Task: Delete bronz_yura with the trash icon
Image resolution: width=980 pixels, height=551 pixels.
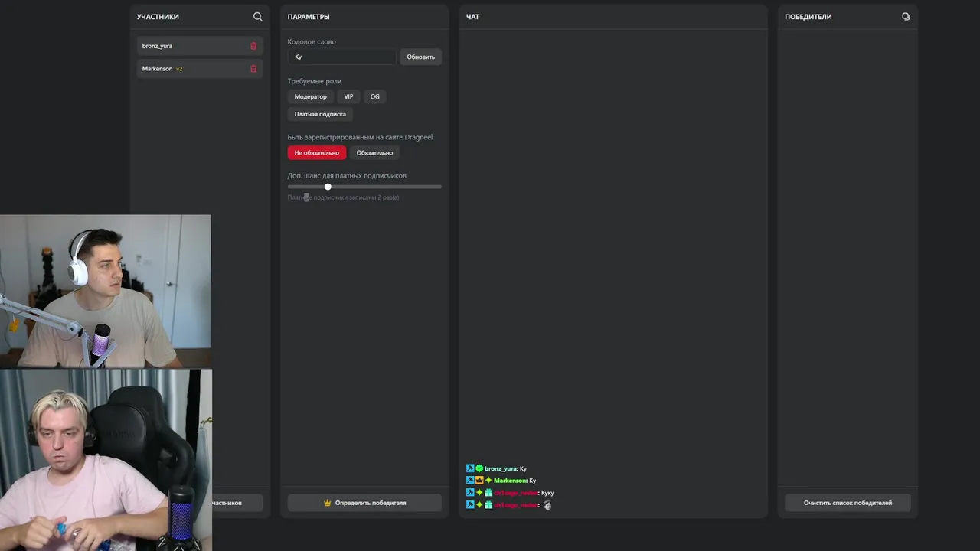Action: coord(253,46)
